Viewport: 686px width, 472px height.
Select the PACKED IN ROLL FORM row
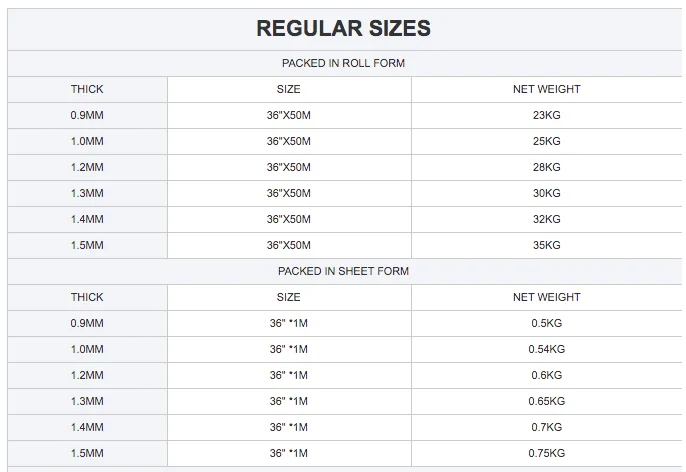[x=343, y=63]
